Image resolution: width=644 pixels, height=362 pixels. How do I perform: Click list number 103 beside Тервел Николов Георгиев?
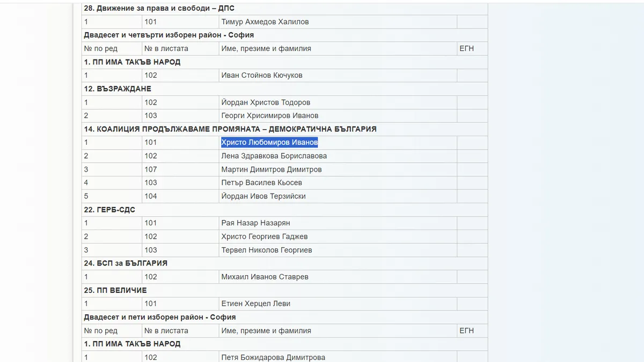(151, 250)
